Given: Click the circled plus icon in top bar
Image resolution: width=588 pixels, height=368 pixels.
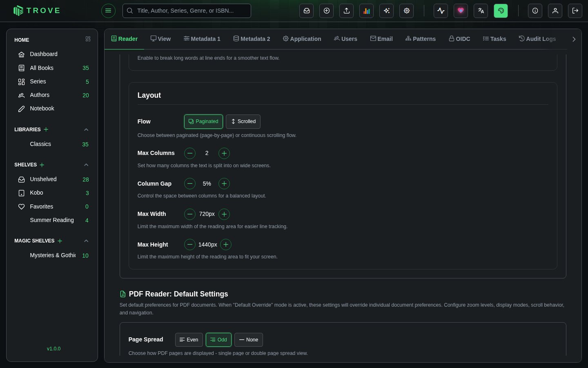Looking at the screenshot, I should (x=327, y=11).
